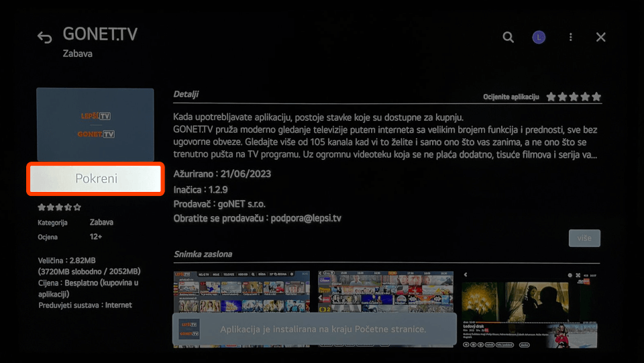Select the 'Ažurirano : 21/06/2023' line
The width and height of the screenshot is (644, 363).
tap(222, 174)
